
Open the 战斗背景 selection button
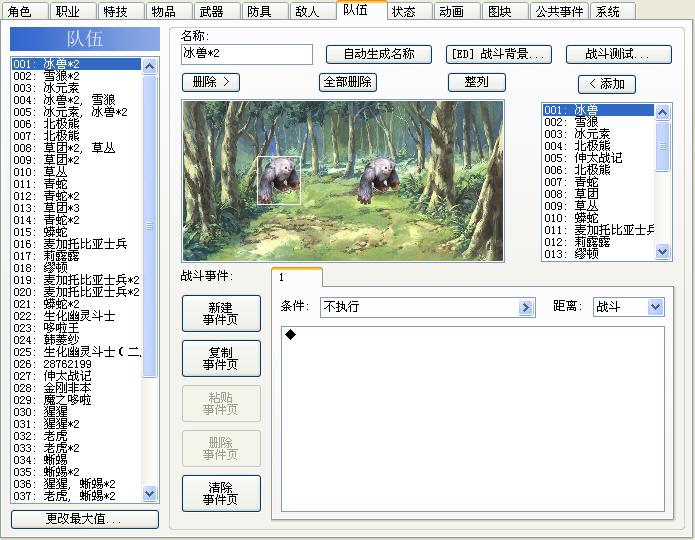pyautogui.click(x=499, y=54)
